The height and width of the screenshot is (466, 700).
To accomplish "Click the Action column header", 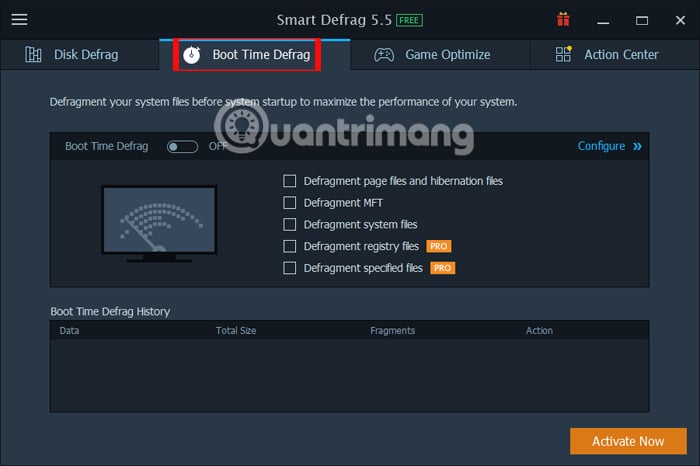I will click(x=539, y=331).
